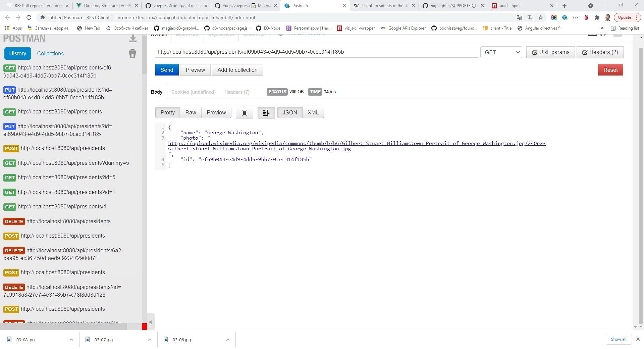
Task: Open the response Headers (7) tab
Action: pos(237,92)
